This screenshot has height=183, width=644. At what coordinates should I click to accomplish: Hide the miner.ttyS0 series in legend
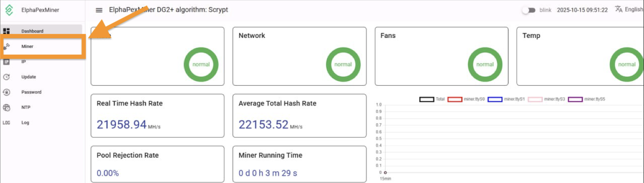[454, 99]
